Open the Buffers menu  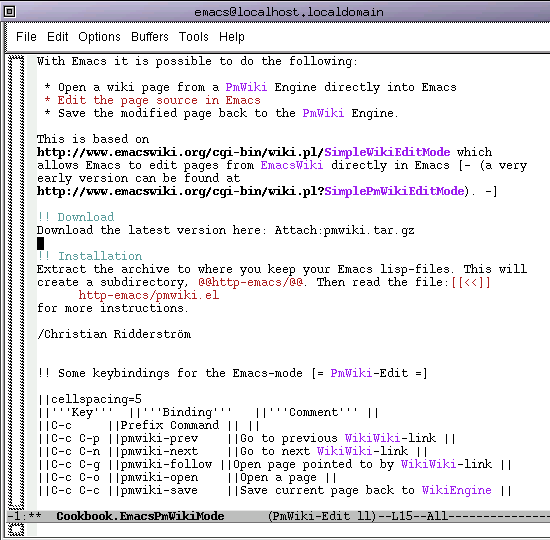tap(150, 36)
